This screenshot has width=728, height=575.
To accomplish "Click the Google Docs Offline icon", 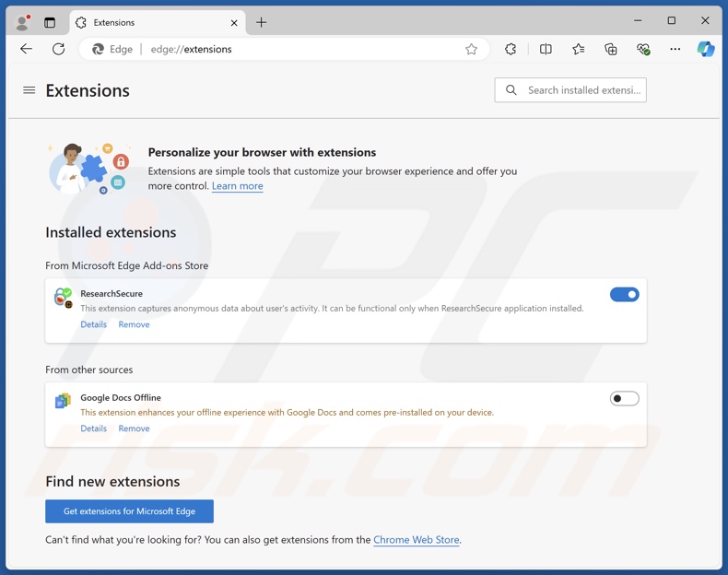I will pyautogui.click(x=63, y=401).
